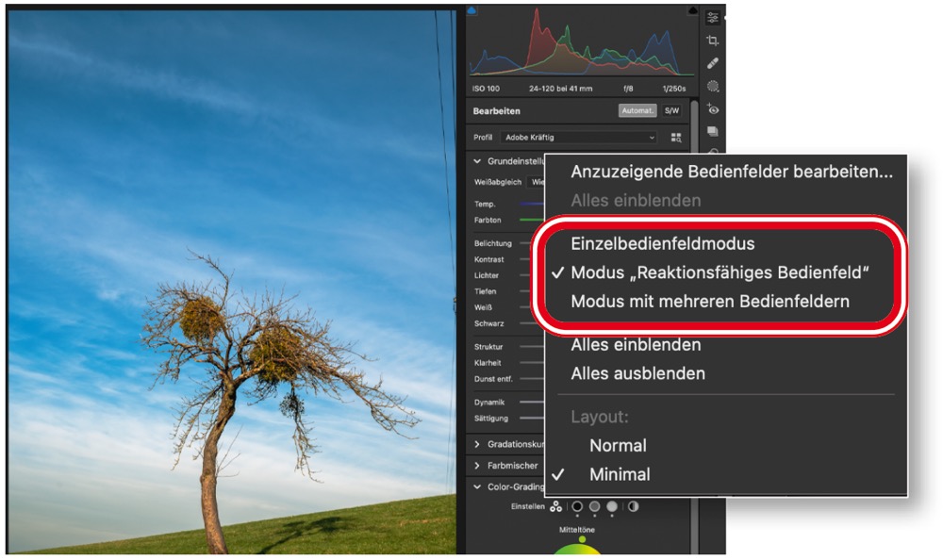Toggle the highlight clipping warning on histogram
Image resolution: width=943 pixels, height=560 pixels.
[x=692, y=10]
